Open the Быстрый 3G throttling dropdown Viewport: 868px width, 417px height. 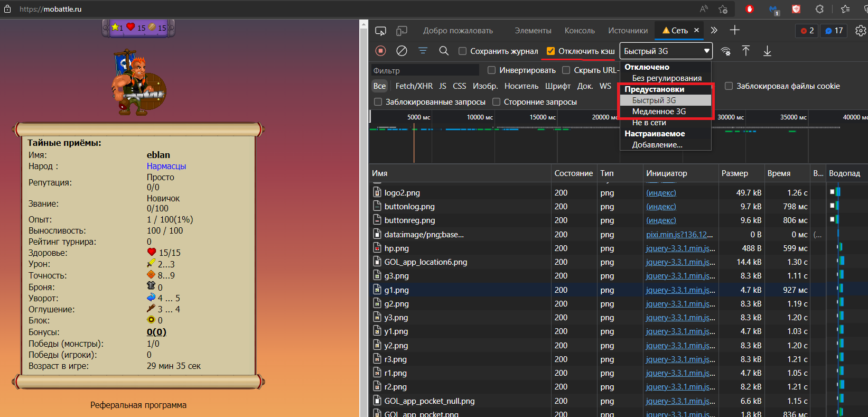pyautogui.click(x=666, y=51)
